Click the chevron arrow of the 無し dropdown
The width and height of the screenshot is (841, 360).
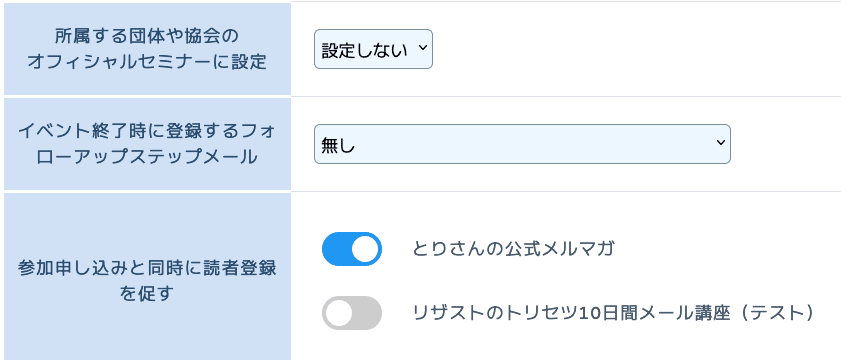(720, 143)
